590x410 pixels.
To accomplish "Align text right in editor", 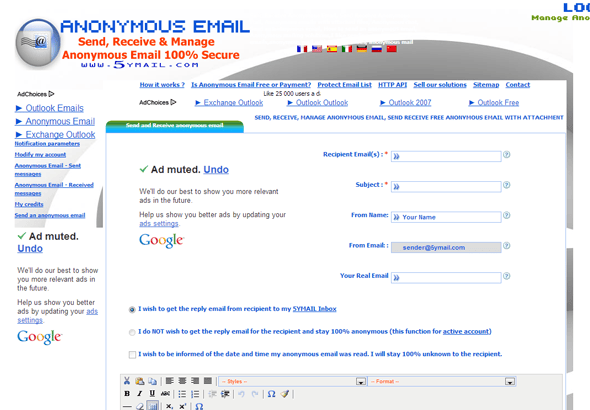I will (195, 381).
